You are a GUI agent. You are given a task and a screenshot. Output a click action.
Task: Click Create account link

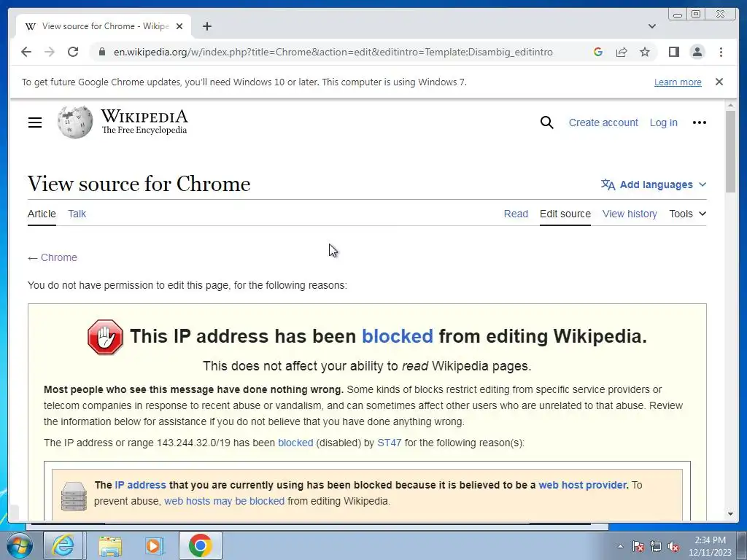pos(603,122)
